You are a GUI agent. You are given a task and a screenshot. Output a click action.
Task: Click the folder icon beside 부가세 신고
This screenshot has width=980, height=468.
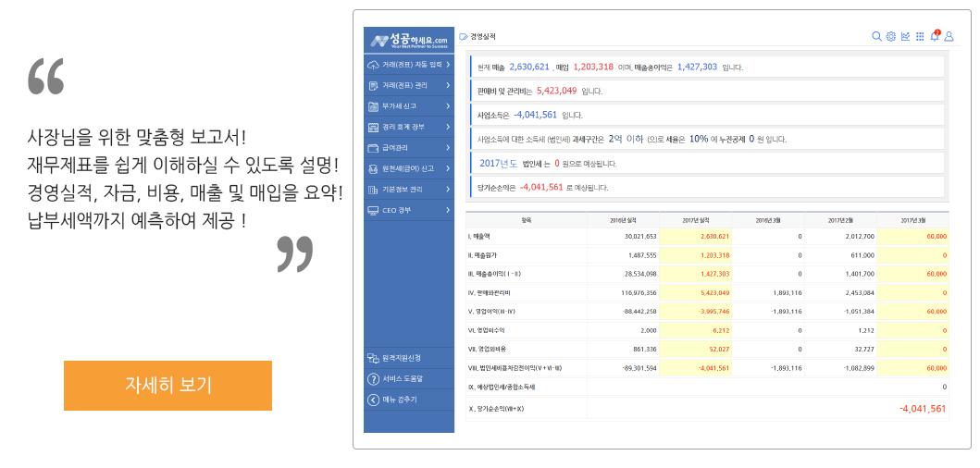pyautogui.click(x=373, y=105)
